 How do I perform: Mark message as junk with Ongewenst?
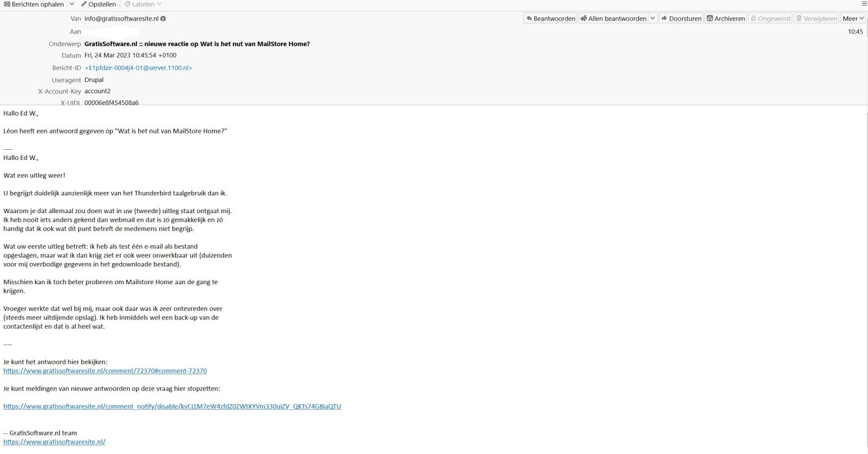770,18
